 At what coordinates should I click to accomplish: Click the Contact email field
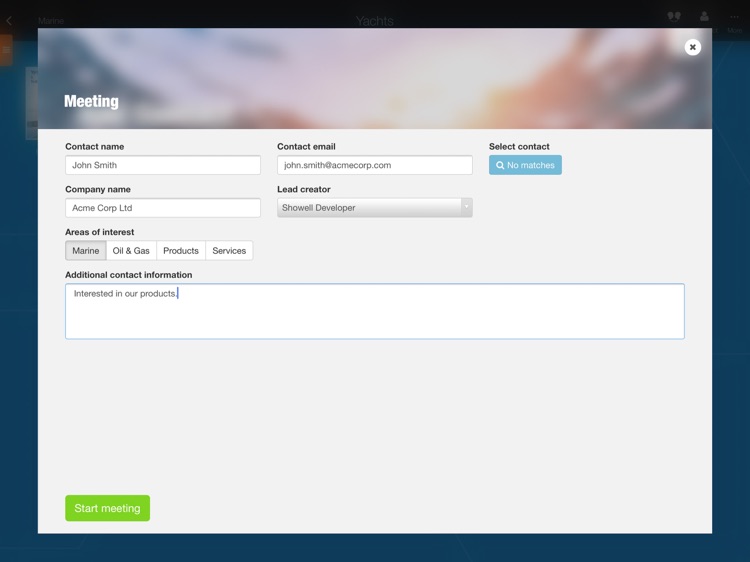[375, 165]
